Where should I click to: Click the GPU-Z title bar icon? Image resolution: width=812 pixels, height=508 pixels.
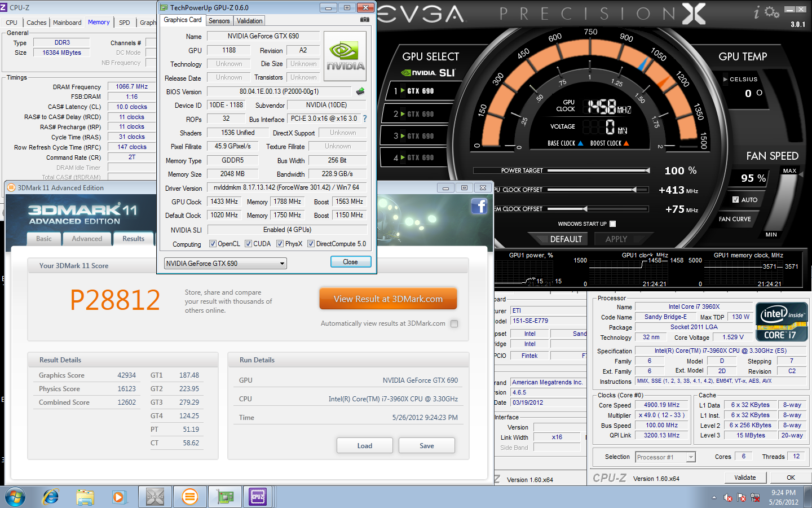164,7
